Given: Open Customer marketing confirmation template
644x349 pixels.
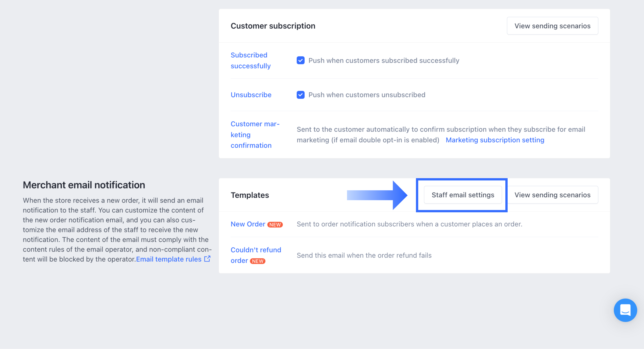Looking at the screenshot, I should point(255,135).
